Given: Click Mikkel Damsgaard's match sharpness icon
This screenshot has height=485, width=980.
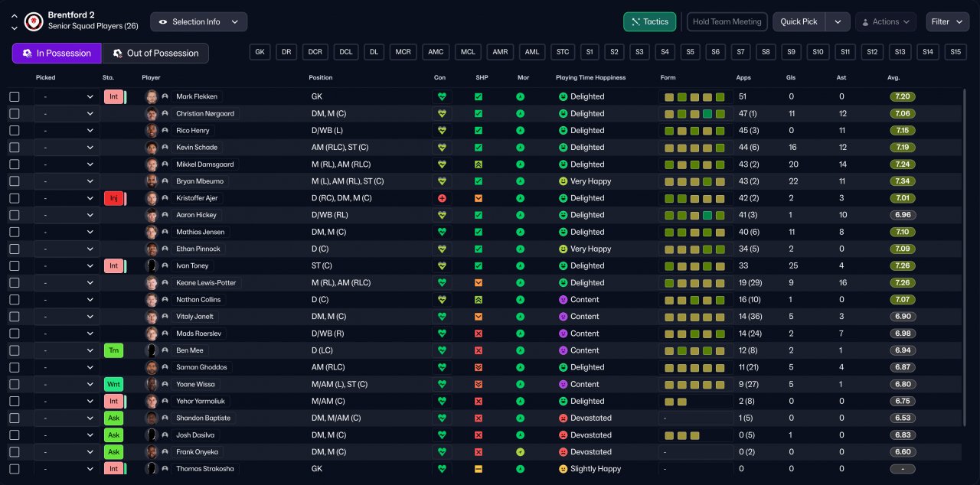Looking at the screenshot, I should pyautogui.click(x=479, y=164).
